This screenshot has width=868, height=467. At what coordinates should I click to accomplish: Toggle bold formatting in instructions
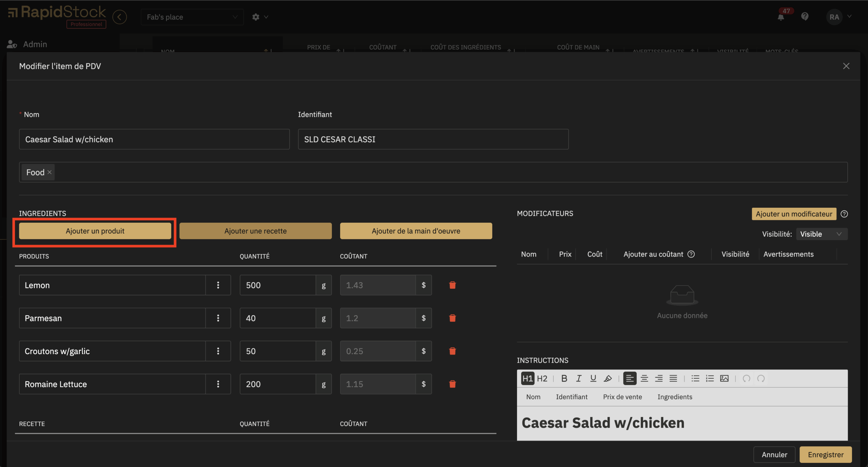pos(564,379)
